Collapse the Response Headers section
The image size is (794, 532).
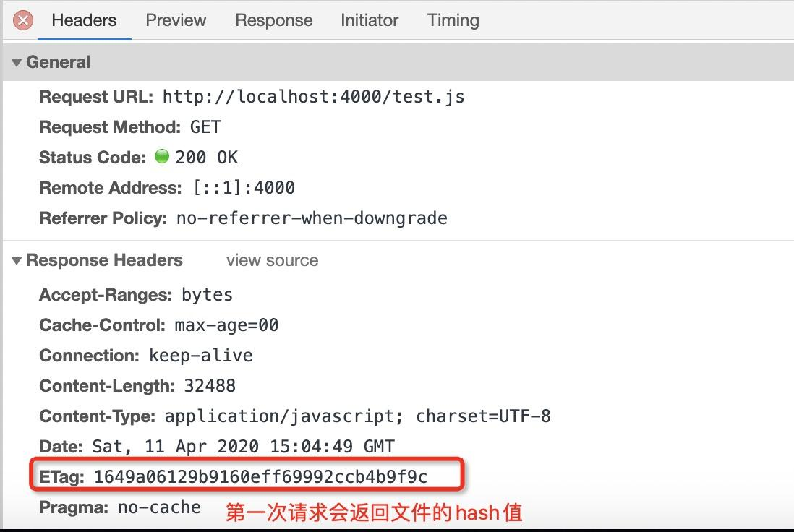tap(17, 261)
